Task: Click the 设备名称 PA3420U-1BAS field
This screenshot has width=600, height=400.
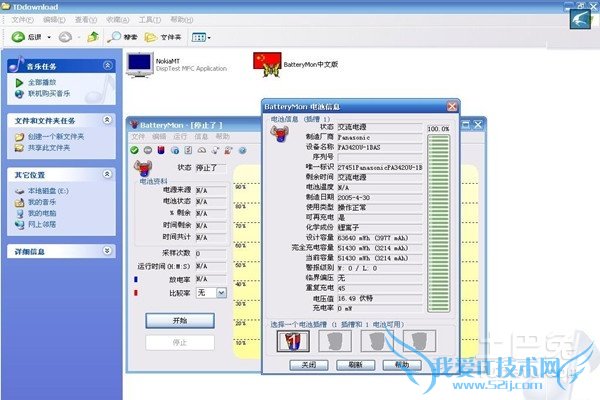Action: tap(380, 147)
